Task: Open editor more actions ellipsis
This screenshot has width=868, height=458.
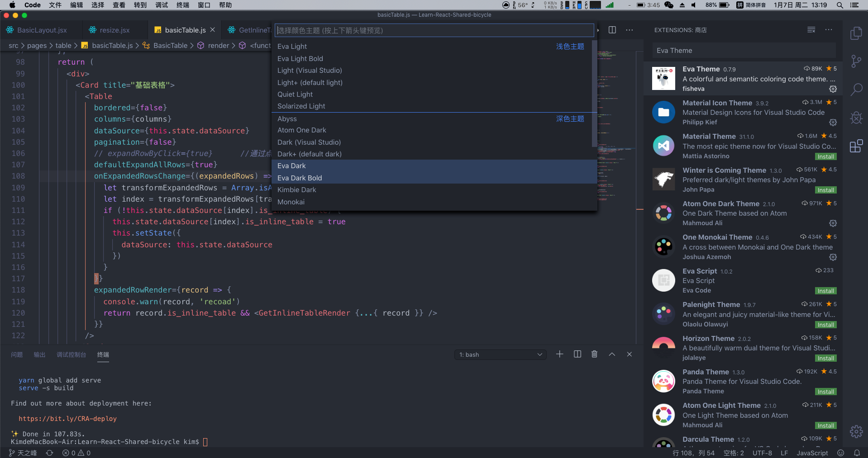Action: pos(630,30)
